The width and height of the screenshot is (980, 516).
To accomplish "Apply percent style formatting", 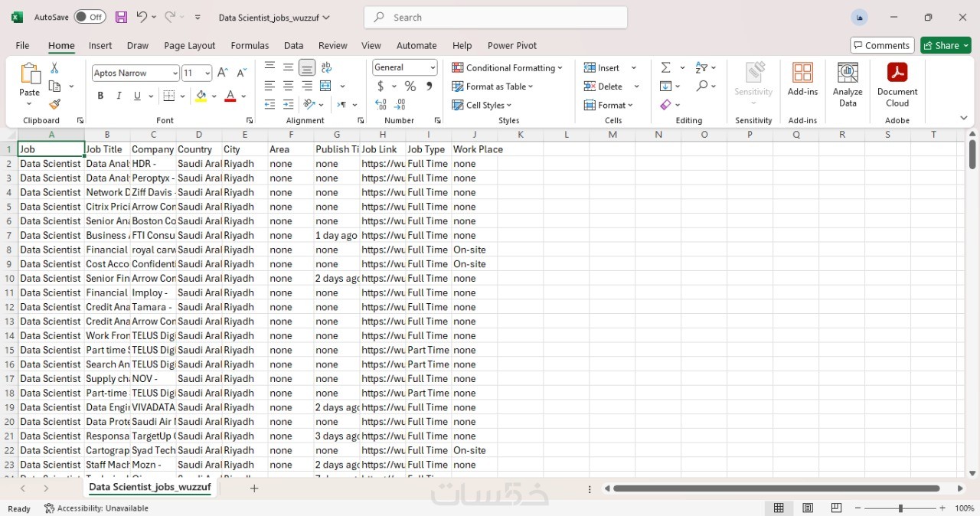I will pos(410,86).
